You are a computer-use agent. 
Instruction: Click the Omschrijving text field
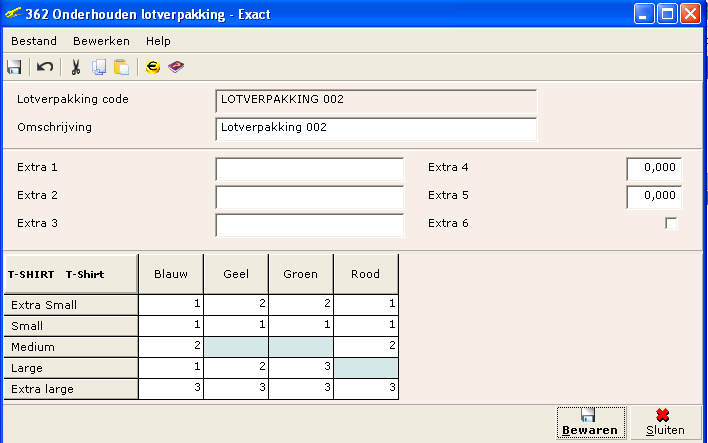pos(375,129)
